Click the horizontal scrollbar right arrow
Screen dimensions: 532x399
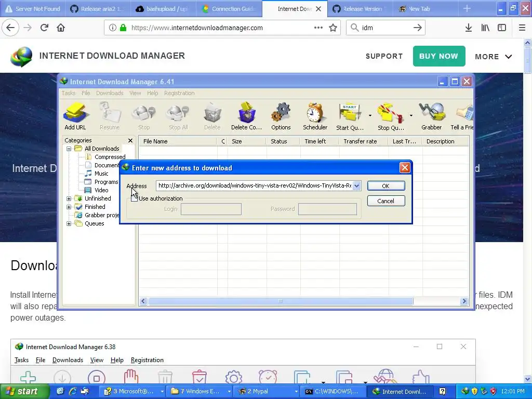pyautogui.click(x=464, y=301)
